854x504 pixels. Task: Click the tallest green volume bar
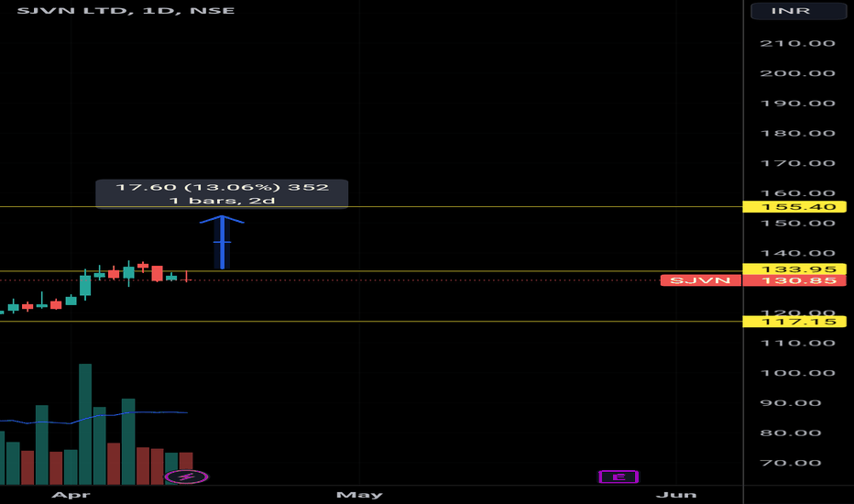tap(85, 424)
